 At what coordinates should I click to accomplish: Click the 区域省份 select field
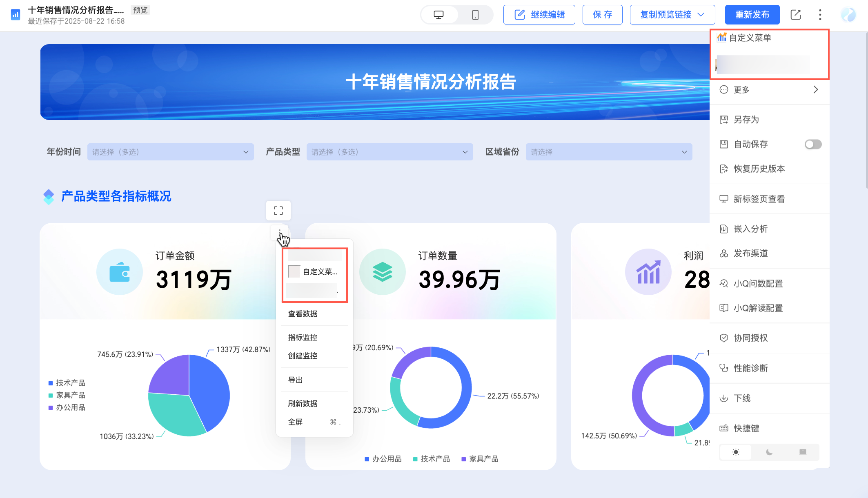click(608, 152)
